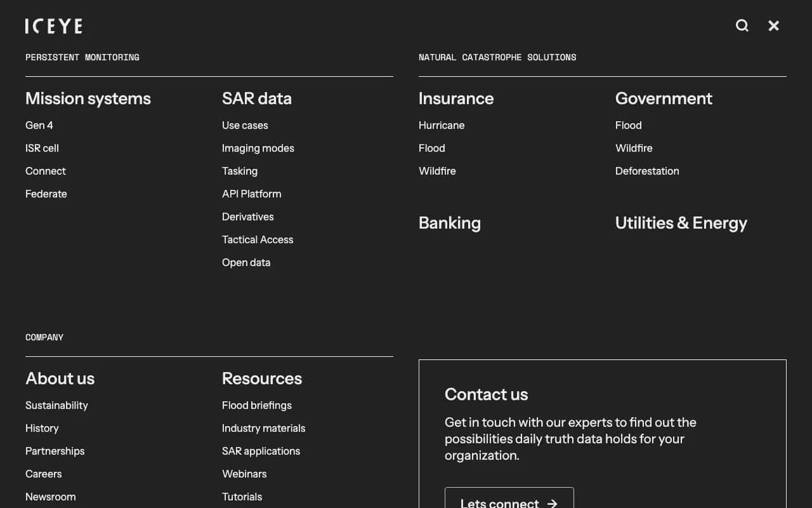Go to Industry materials
The image size is (812, 508).
point(264,428)
